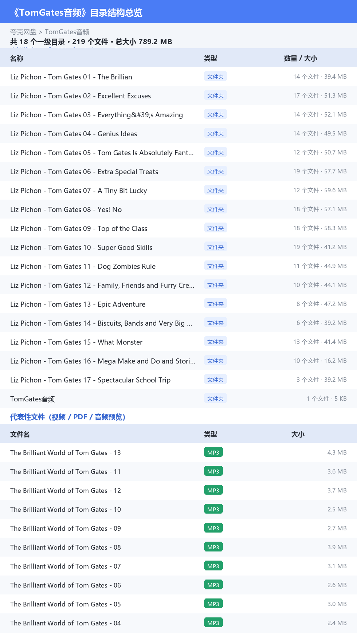This screenshot has width=357, height=644.
Task: Click 夸克网盘 in the breadcrumb
Action: click(23, 32)
